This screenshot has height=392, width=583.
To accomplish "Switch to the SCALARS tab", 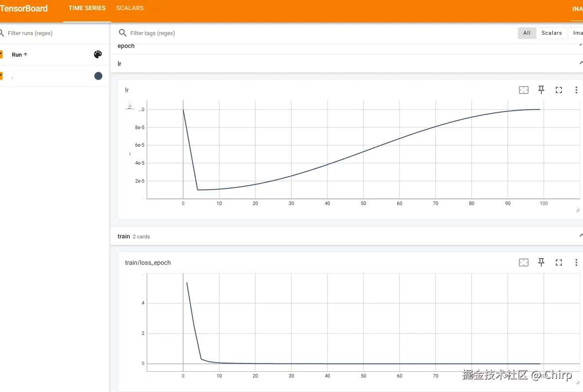I will coord(130,8).
